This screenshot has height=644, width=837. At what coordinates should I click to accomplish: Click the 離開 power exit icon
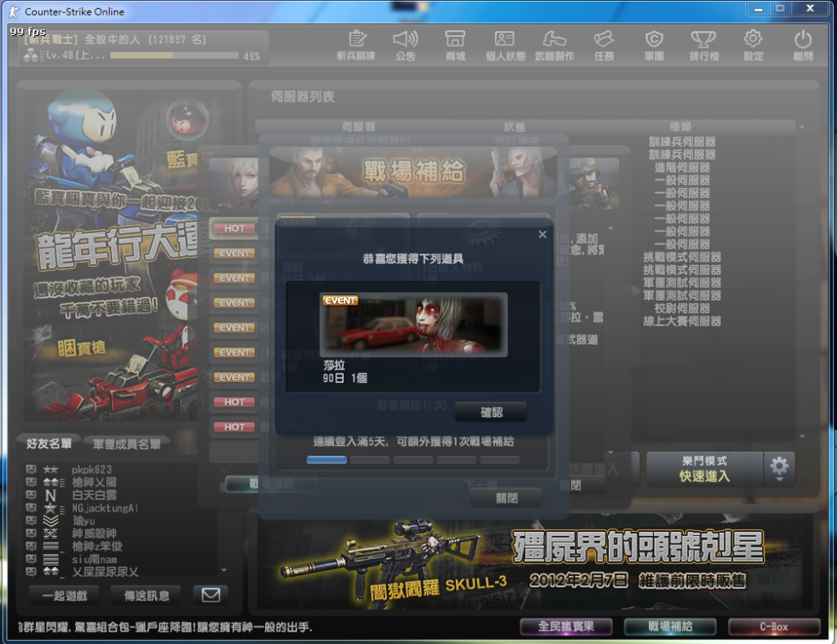803,45
